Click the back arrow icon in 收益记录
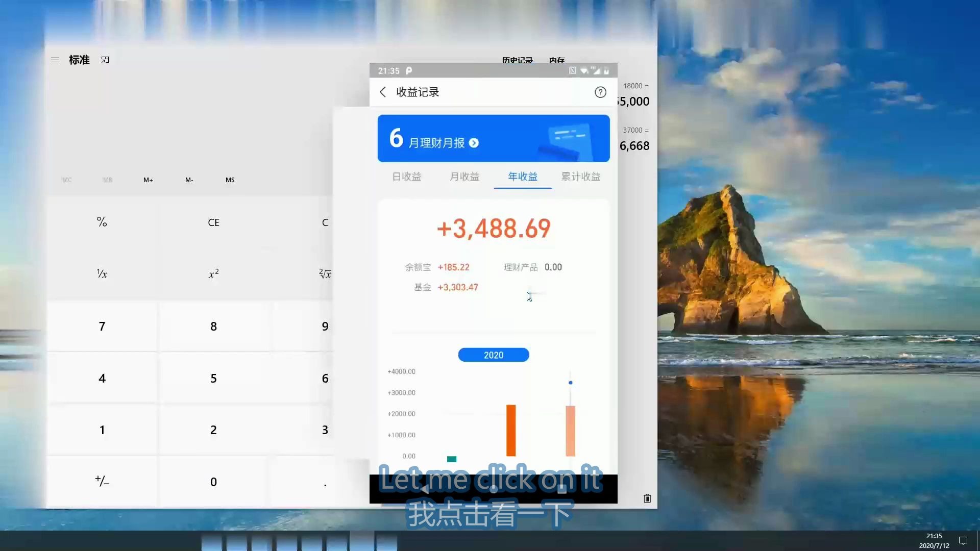This screenshot has height=551, width=980. coord(383,92)
